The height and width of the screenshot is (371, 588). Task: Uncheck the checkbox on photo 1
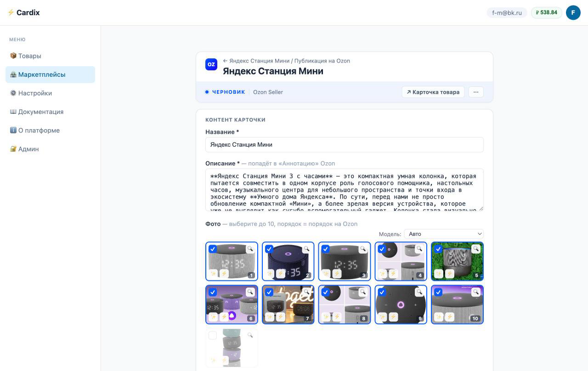(213, 249)
